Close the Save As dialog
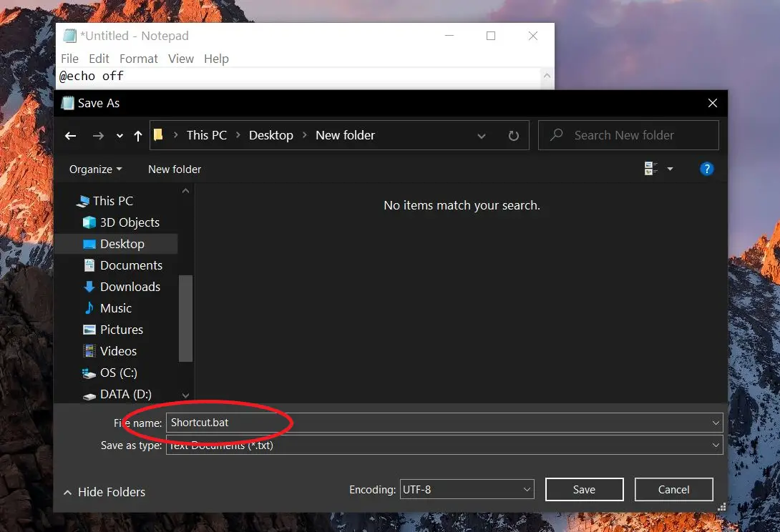The width and height of the screenshot is (780, 532). point(712,103)
